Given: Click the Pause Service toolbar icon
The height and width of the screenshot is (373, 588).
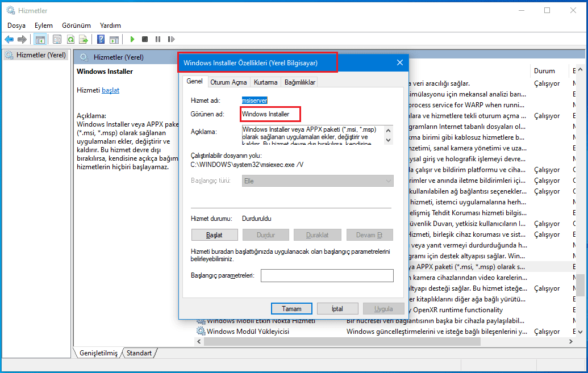Looking at the screenshot, I should click(x=158, y=39).
